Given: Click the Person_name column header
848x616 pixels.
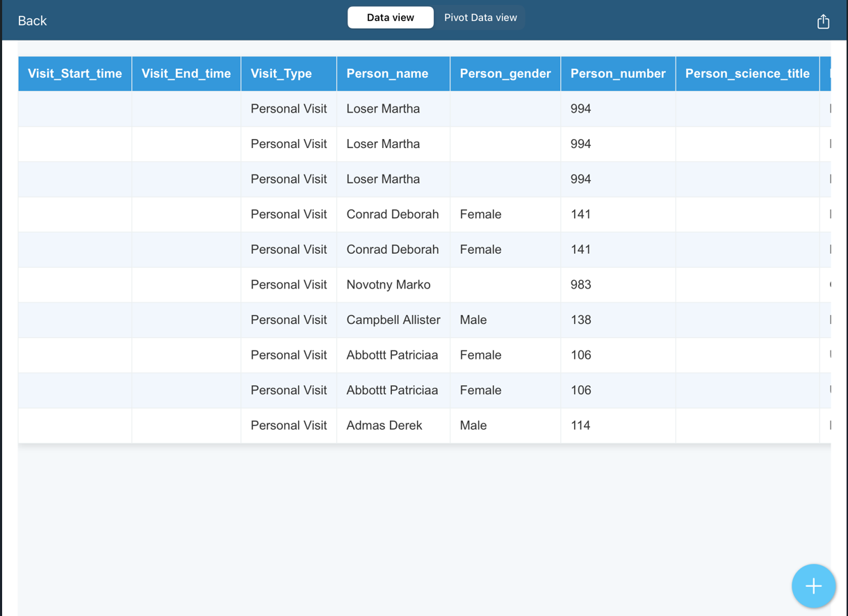Looking at the screenshot, I should point(387,74).
